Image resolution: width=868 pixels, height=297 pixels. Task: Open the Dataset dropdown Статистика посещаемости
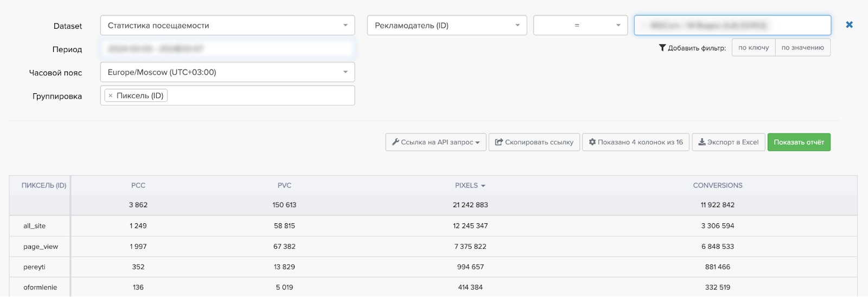[227, 25]
